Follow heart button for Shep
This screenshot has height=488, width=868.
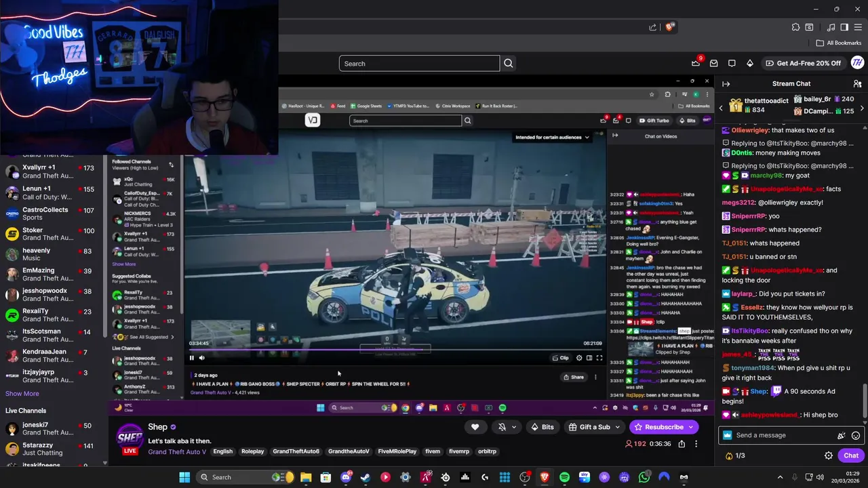[475, 427]
